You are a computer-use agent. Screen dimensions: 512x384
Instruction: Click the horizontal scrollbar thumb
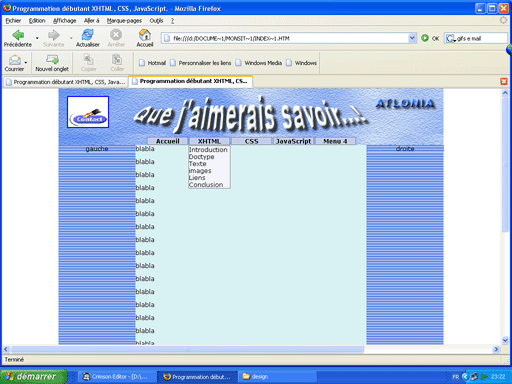click(x=187, y=349)
